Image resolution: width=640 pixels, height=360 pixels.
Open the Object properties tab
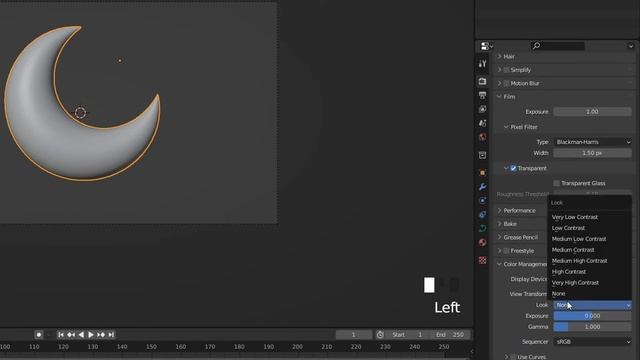(482, 173)
